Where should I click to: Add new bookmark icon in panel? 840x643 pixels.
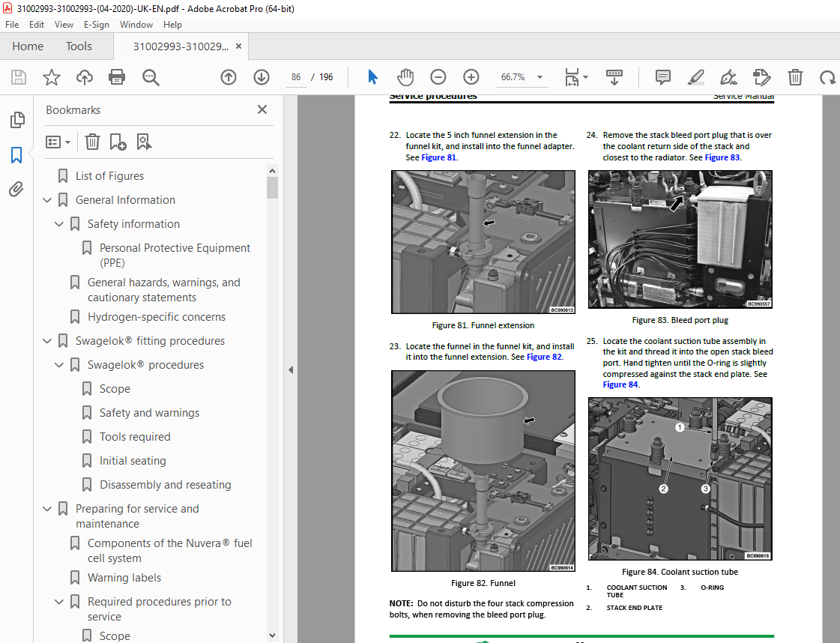118,142
